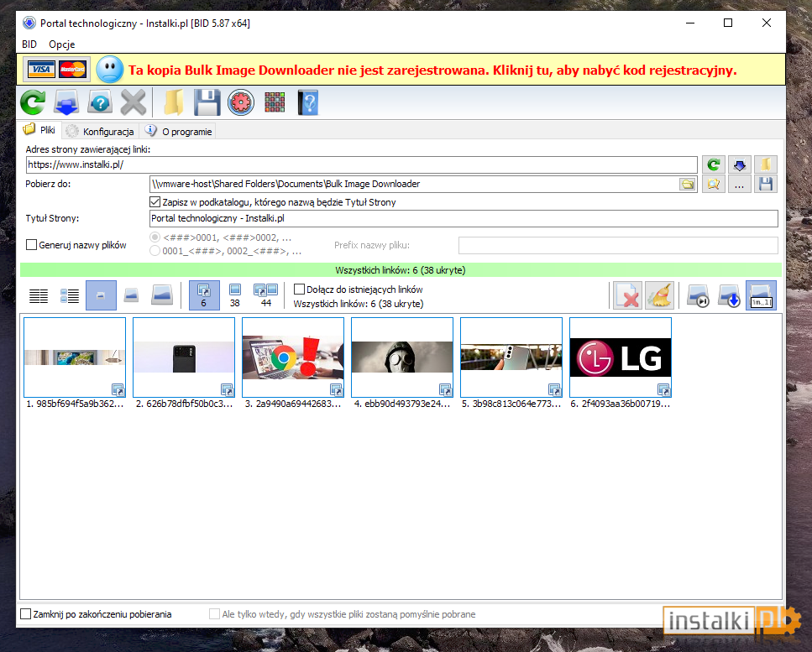Click filename 6. 2f4093aa36b00719...
The height and width of the screenshot is (652, 812).
pos(621,404)
